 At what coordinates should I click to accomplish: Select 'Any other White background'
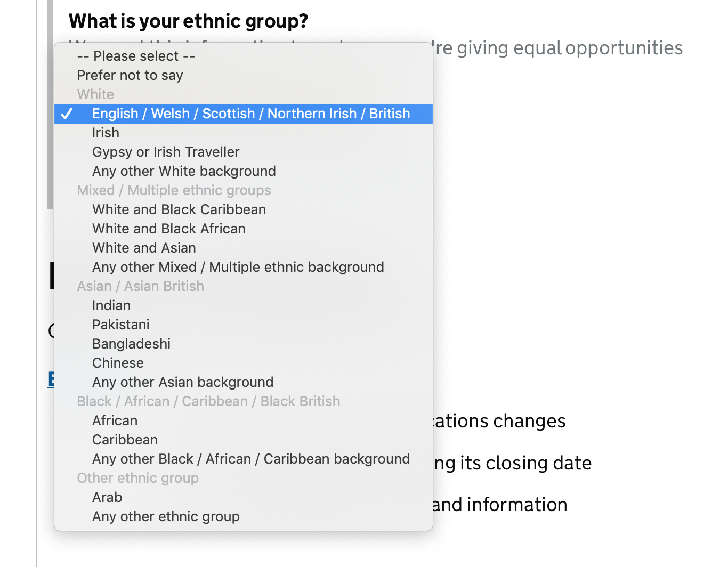pyautogui.click(x=184, y=171)
